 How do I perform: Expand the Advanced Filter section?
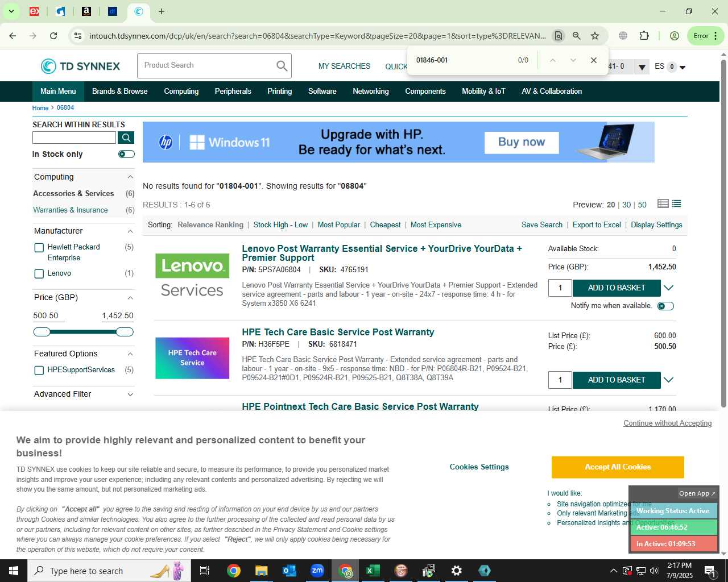[x=130, y=394]
